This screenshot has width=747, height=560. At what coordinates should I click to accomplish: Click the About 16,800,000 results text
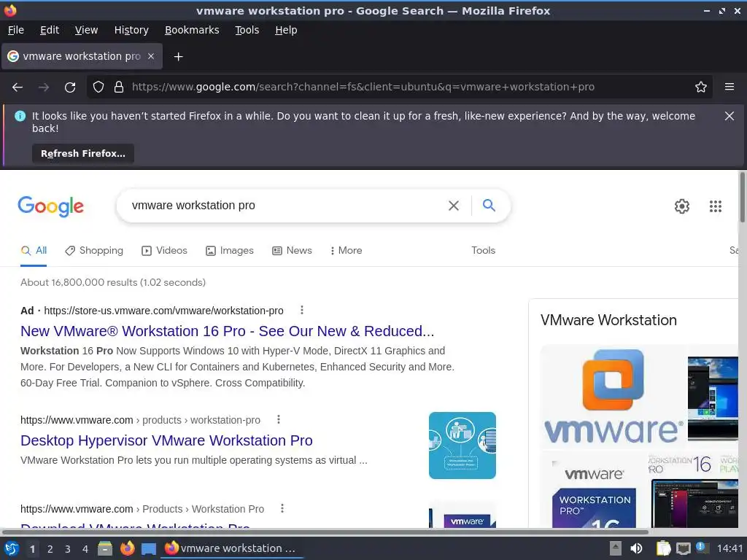pos(113,282)
